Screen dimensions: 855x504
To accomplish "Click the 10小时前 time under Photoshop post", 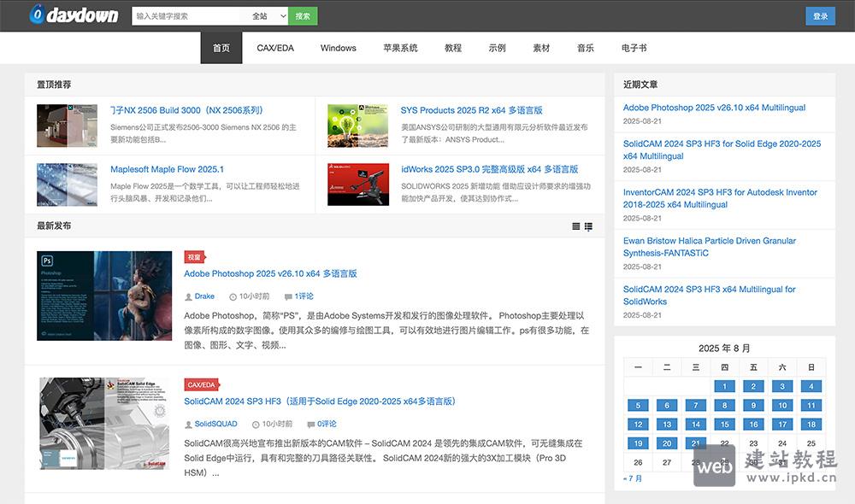I will point(254,296).
